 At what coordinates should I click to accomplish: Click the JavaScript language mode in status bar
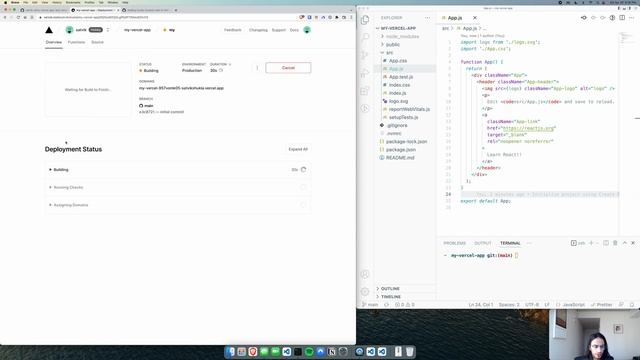pos(573,304)
